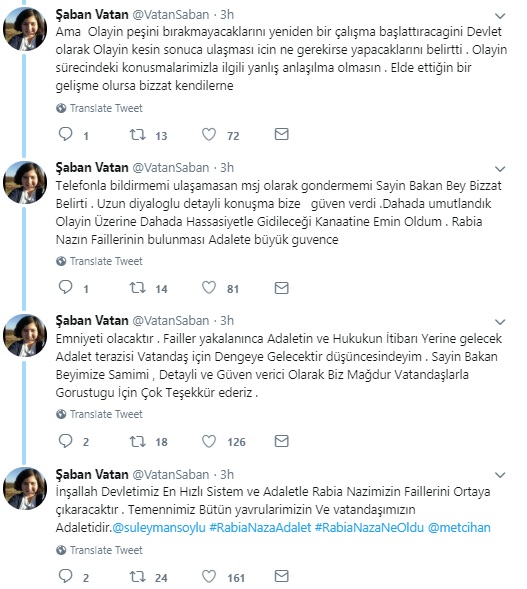Retweet the tweet showing 24 retweets

click(x=137, y=577)
